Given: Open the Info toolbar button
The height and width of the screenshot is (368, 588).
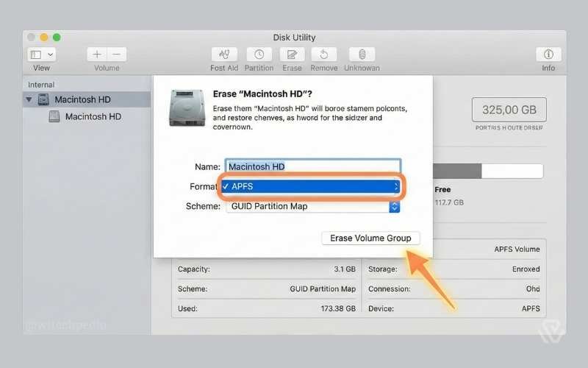Looking at the screenshot, I should [548, 54].
